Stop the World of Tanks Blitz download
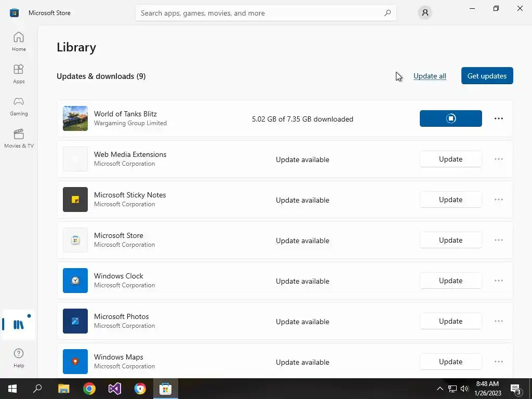The width and height of the screenshot is (532, 399). (450, 118)
